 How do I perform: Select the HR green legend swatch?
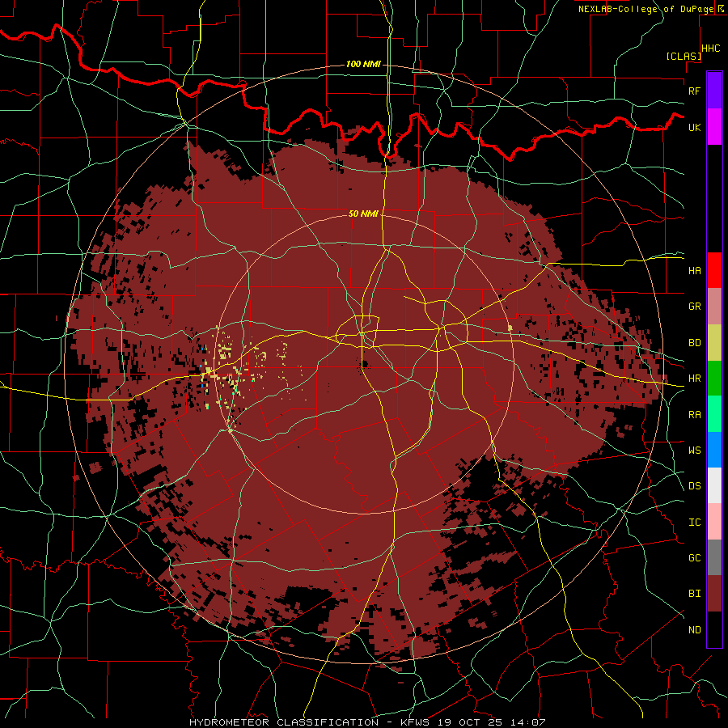click(714, 379)
